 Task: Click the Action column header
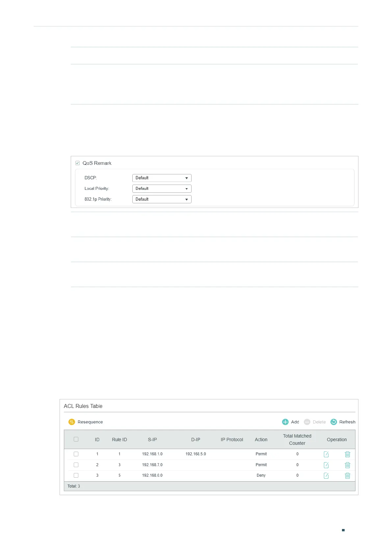click(261, 440)
